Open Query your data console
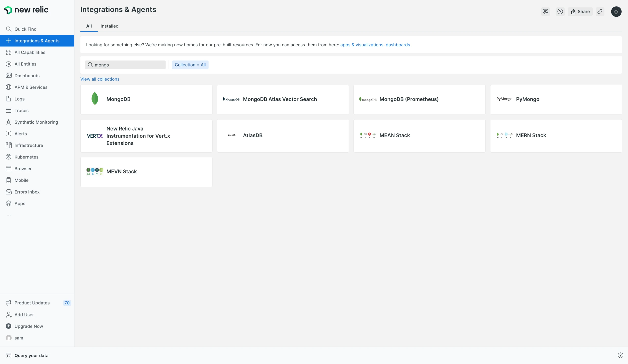Image resolution: width=628 pixels, height=364 pixels. [x=27, y=355]
